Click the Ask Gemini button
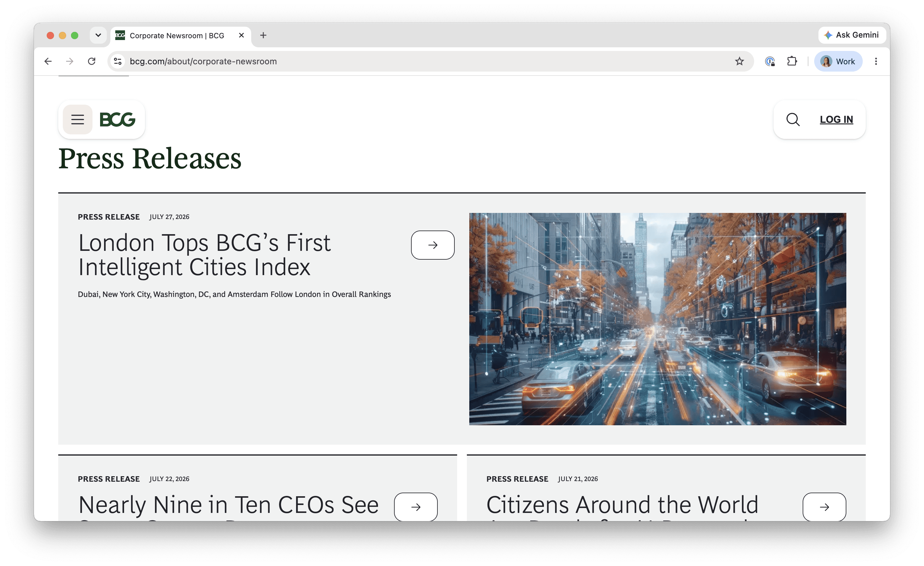Viewport: 924px width, 566px height. coord(851,35)
